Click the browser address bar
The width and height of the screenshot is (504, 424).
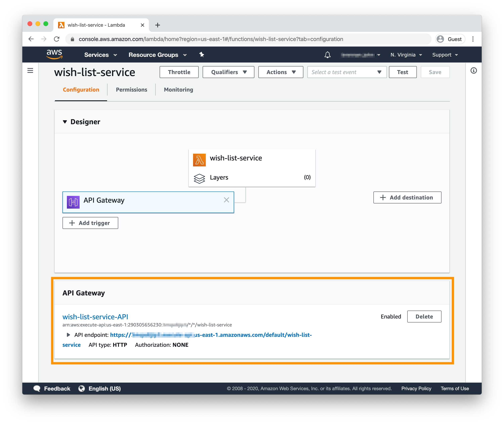[240, 39]
